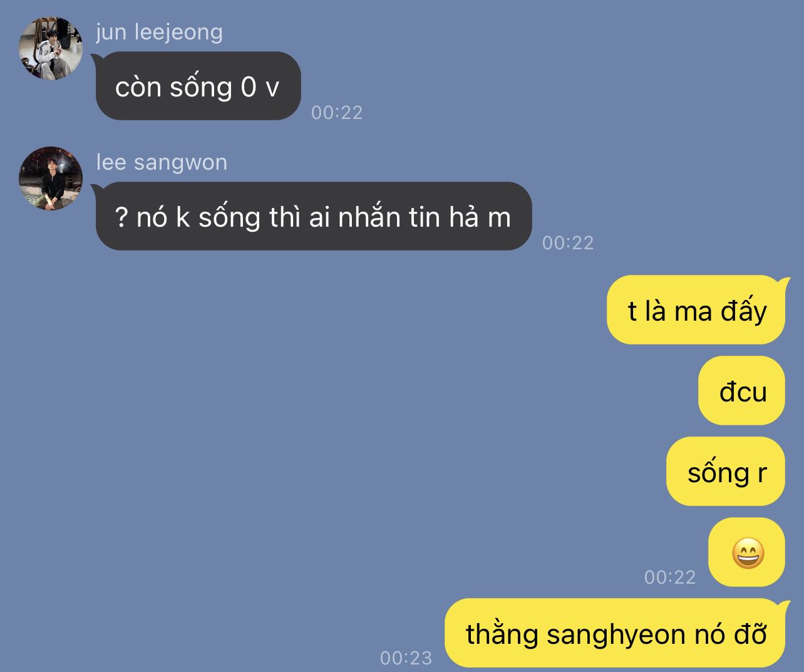Image resolution: width=804 pixels, height=672 pixels.
Task: Open jun leejeong's profile picture
Action: (x=51, y=48)
